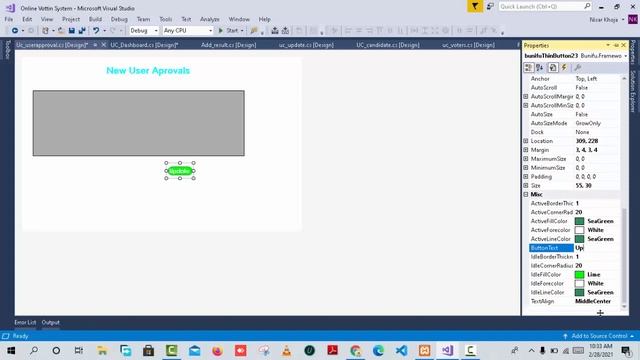Click the Alphabetical sort icon in Properties
The width and height of the screenshot is (640, 360).
click(540, 68)
